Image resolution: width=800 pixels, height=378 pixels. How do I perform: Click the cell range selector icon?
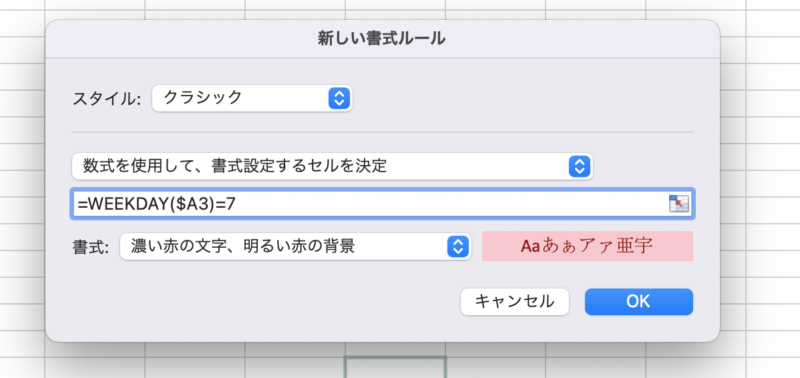(679, 204)
